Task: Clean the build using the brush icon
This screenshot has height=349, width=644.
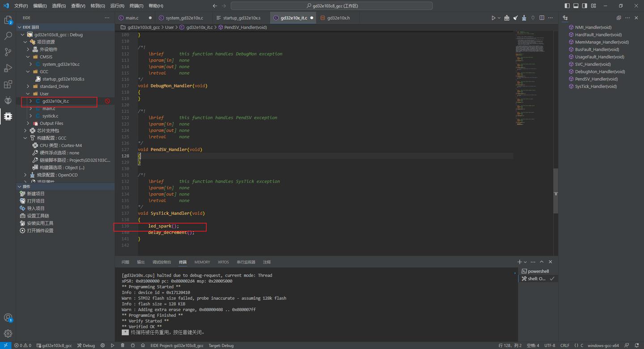Action: pyautogui.click(x=515, y=17)
